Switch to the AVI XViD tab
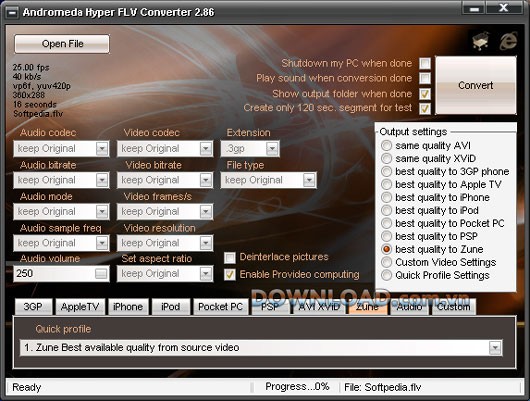Viewport: 530px width, 401px height. 319,307
